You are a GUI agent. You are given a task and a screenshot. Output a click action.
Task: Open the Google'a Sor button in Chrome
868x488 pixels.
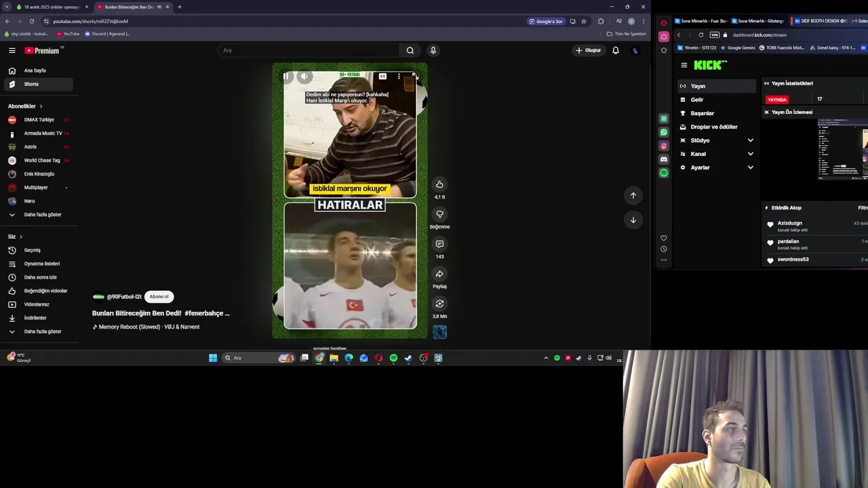click(546, 21)
